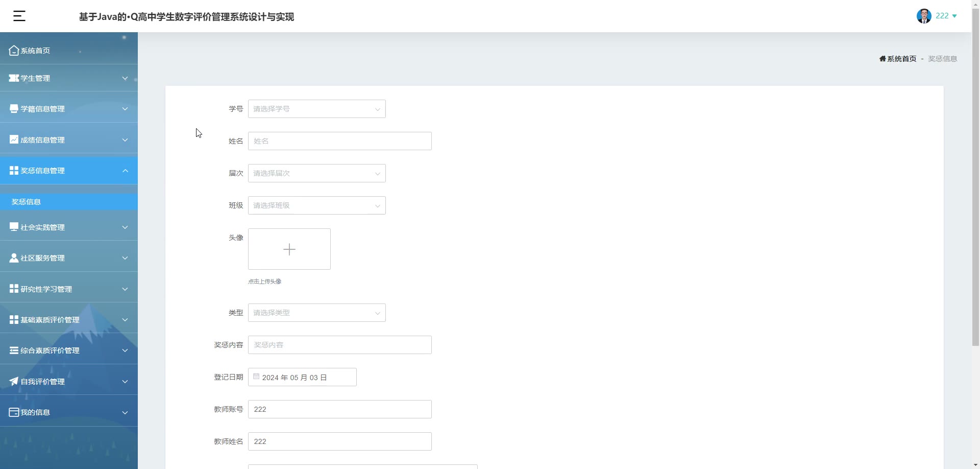Click the 学生管理 sidebar icon
The image size is (980, 469).
point(14,78)
